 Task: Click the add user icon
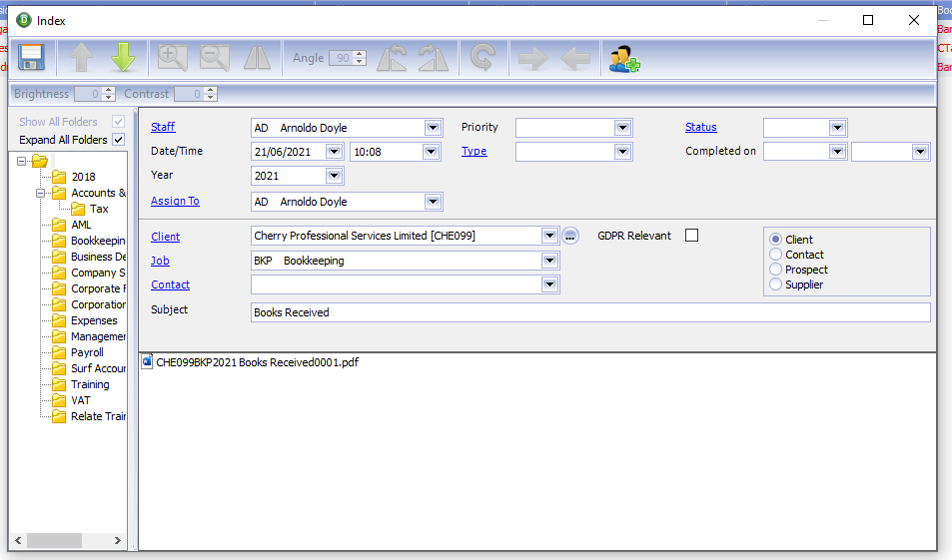624,59
